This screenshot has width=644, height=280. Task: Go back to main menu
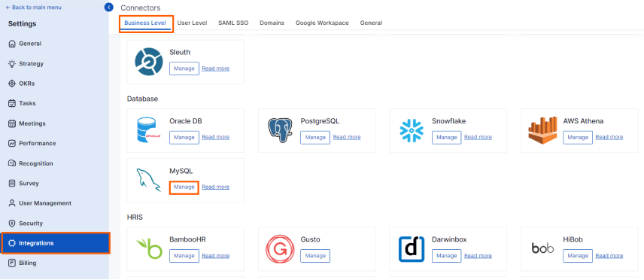coord(34,8)
